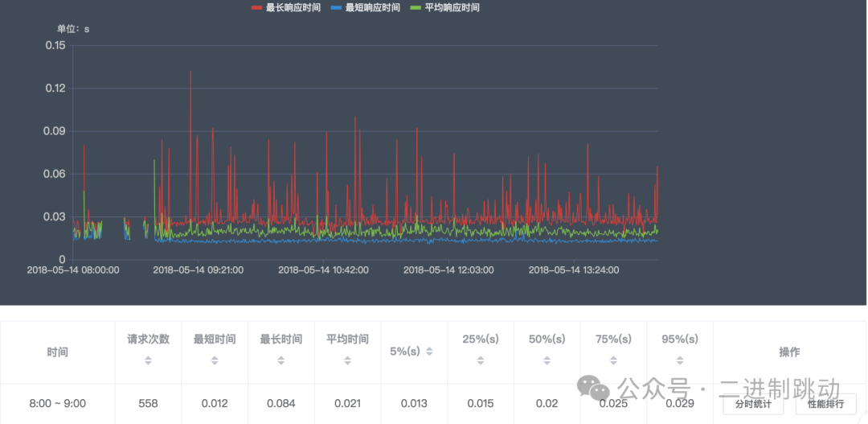This screenshot has width=868, height=424.
Task: Click sort arrows under 50%(s) header
Action: click(547, 361)
